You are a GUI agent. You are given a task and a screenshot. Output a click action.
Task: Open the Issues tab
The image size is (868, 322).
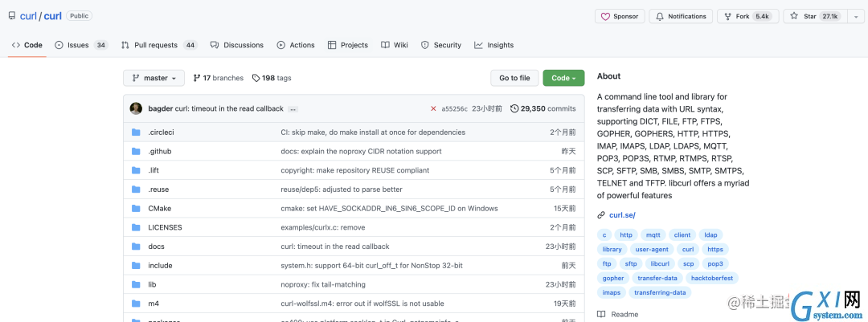point(81,45)
